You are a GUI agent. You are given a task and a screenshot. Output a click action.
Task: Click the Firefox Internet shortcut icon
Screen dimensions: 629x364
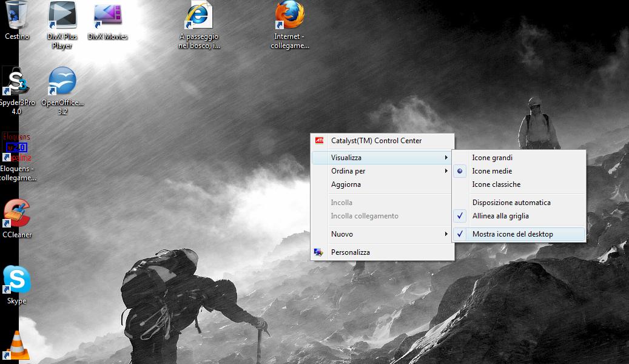290,16
